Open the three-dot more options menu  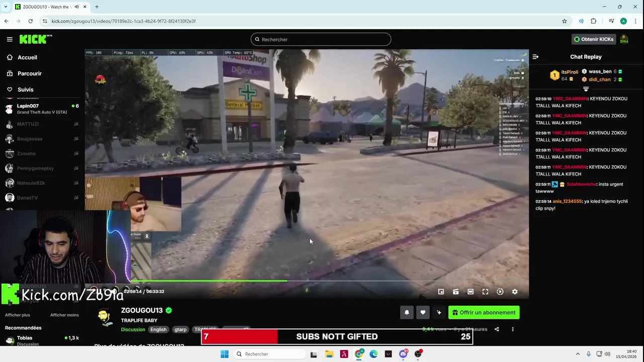(513, 329)
